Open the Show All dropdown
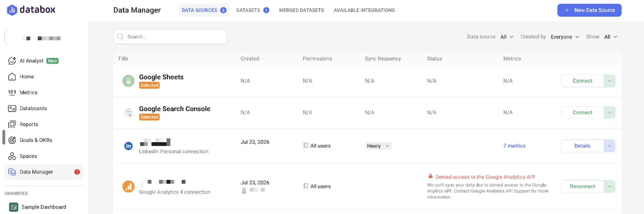This screenshot has width=644, height=214. (x=610, y=37)
